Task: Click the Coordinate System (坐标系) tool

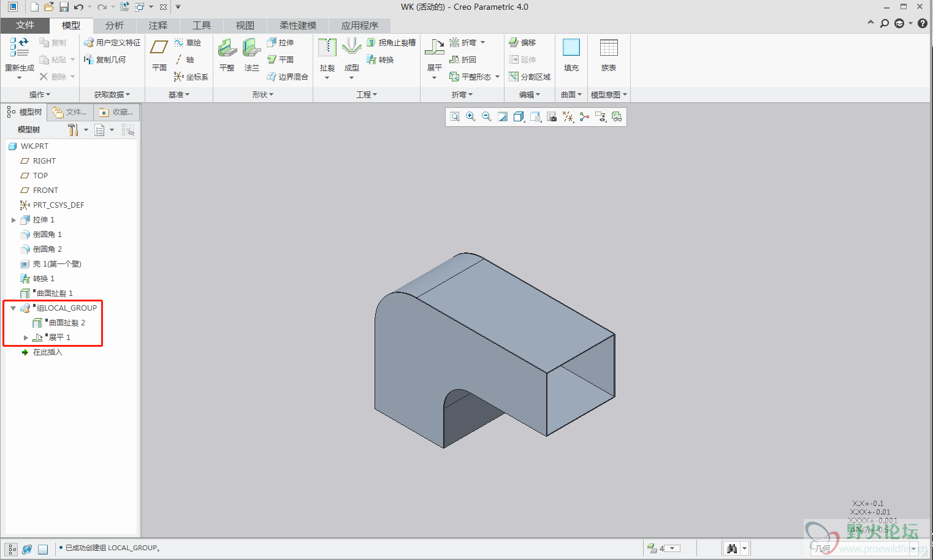Action: [x=191, y=77]
